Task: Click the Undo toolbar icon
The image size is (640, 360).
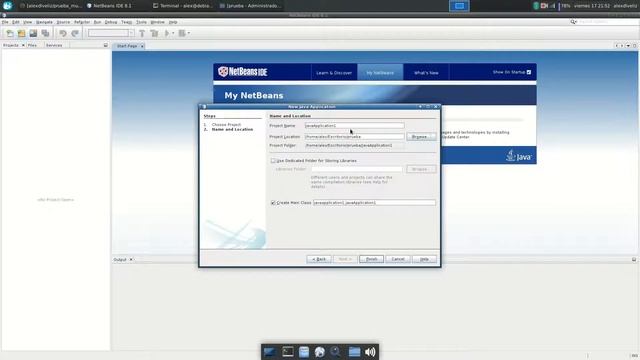Action: coord(63,33)
